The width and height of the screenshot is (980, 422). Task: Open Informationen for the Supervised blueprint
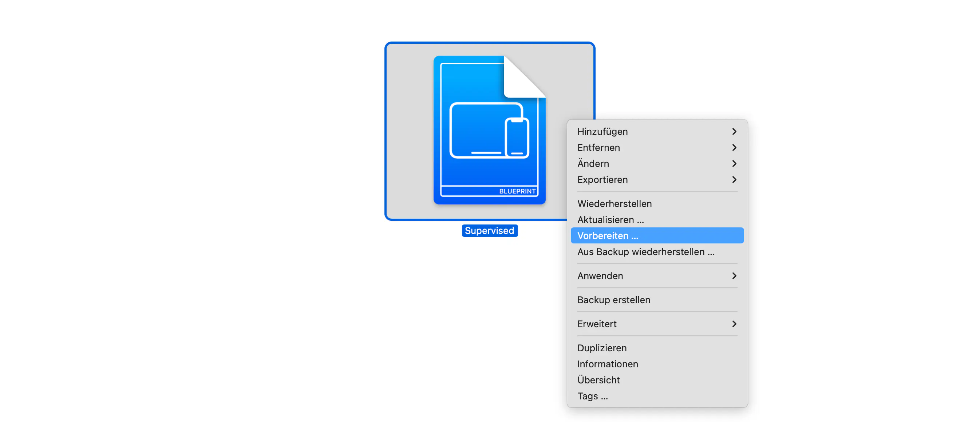pos(608,364)
